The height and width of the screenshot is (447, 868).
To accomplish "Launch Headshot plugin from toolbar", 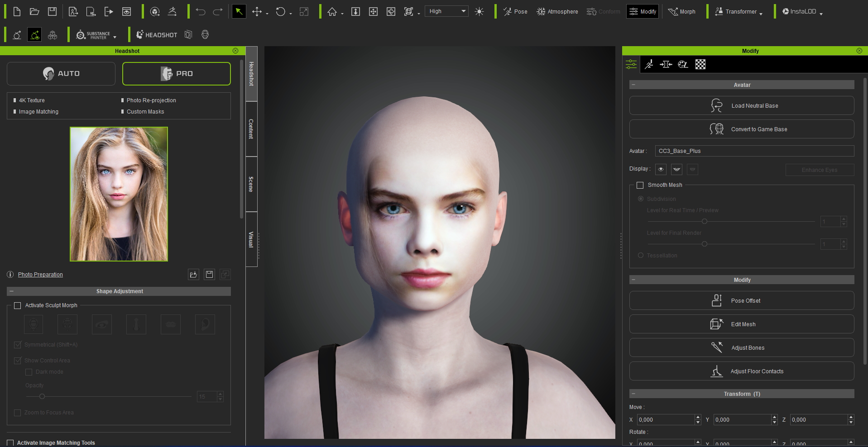I will click(157, 35).
